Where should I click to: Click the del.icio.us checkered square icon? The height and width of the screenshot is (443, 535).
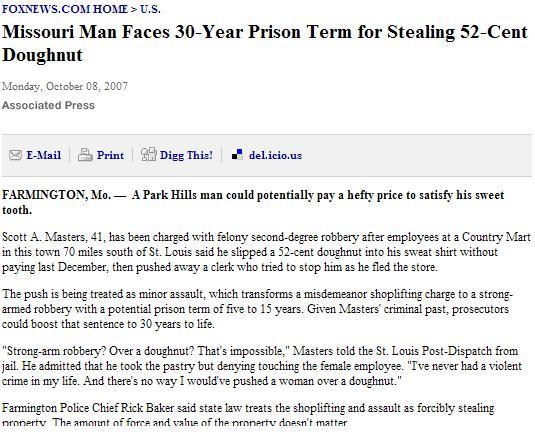click(237, 154)
